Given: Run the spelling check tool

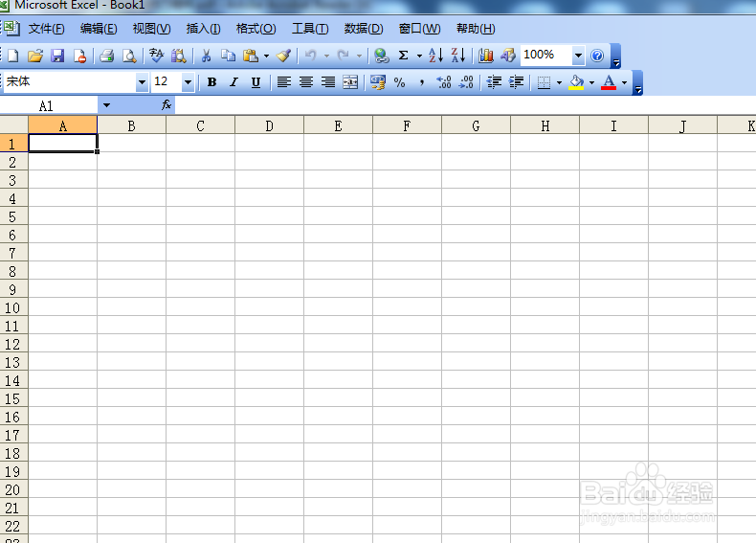Looking at the screenshot, I should [156, 56].
